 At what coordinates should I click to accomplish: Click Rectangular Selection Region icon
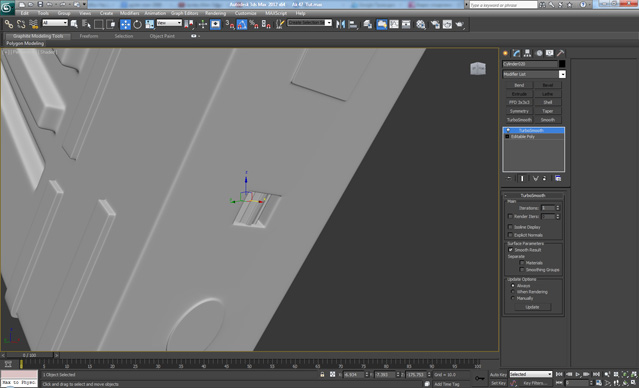(98, 24)
